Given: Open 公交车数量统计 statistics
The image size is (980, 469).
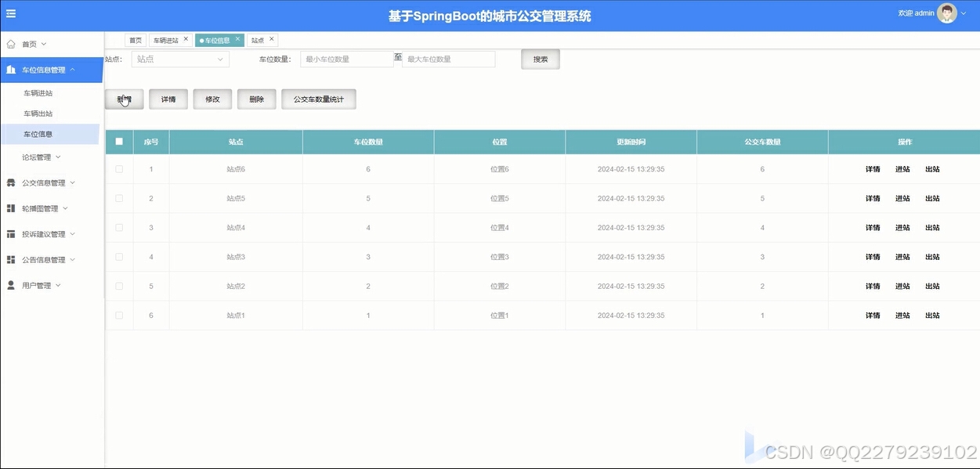Looking at the screenshot, I should pos(319,99).
